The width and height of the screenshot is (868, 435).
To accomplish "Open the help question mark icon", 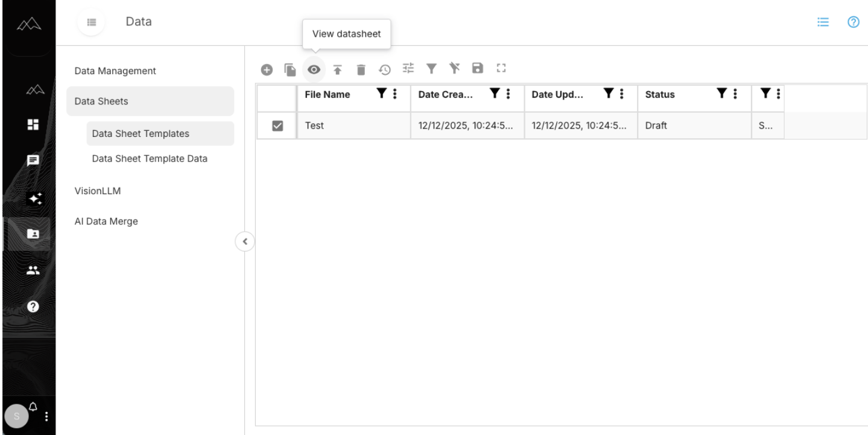I will tap(853, 22).
